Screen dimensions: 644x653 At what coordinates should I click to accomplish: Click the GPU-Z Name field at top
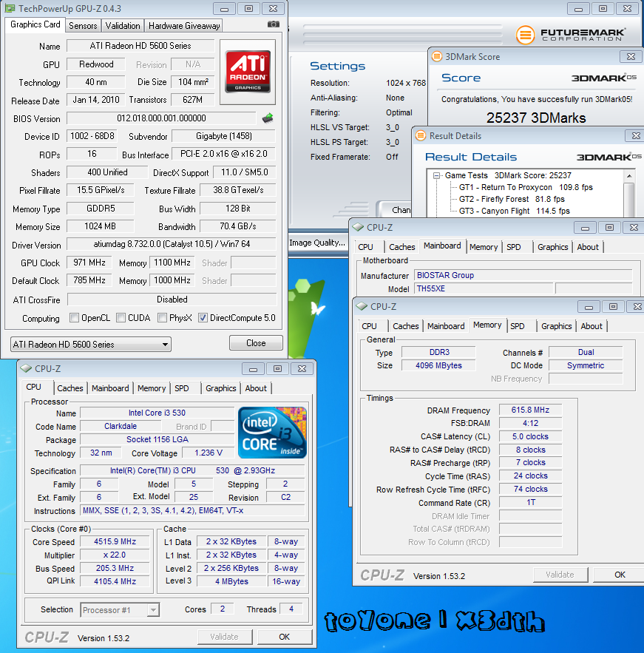pos(140,46)
